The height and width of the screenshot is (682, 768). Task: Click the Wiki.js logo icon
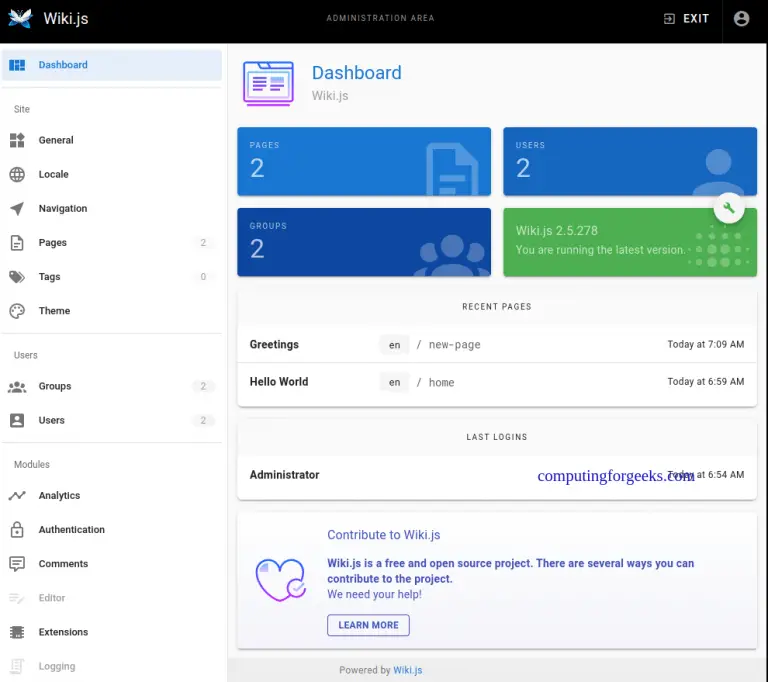tap(20, 18)
